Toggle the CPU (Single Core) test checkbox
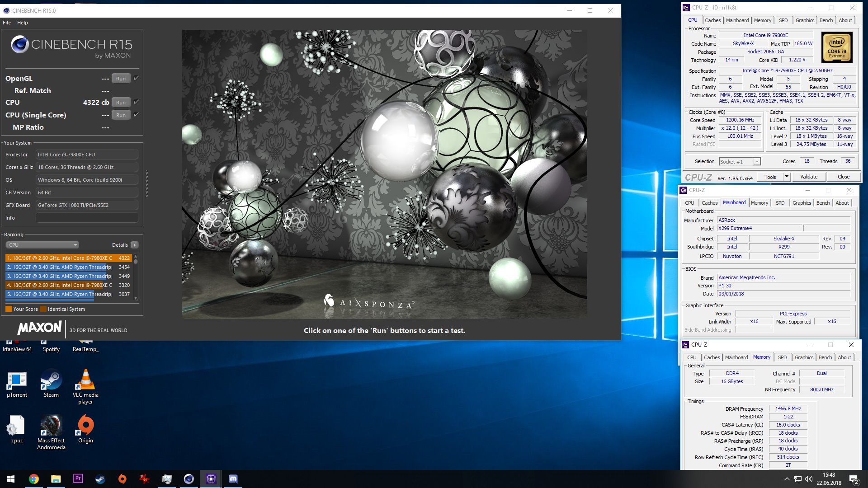Screen dimensions: 868x488 [136, 114]
